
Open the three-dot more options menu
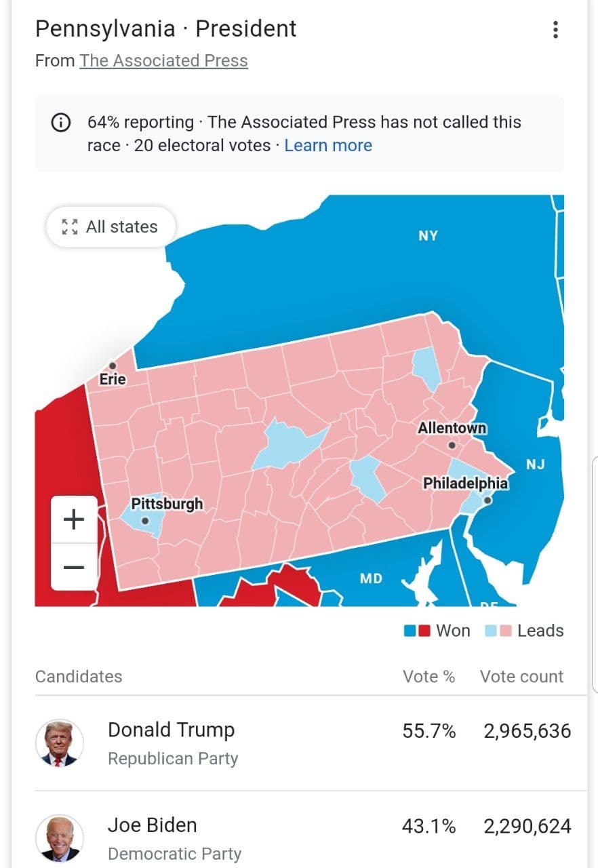tap(555, 30)
